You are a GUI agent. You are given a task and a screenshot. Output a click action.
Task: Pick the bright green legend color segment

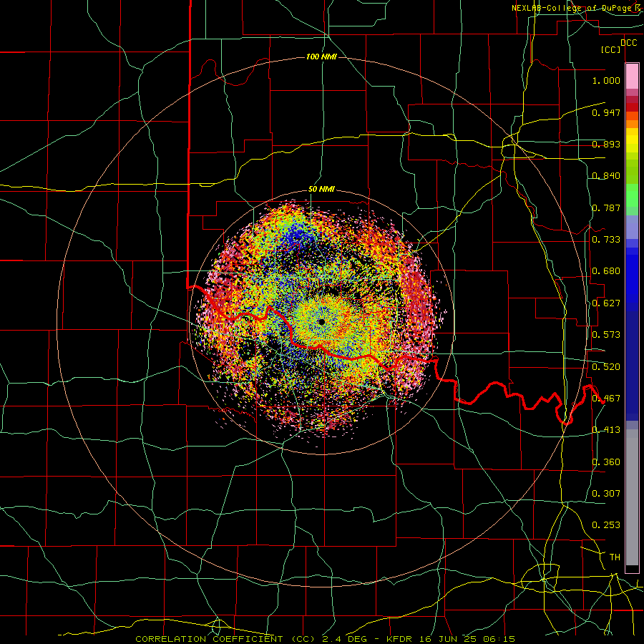[632, 195]
